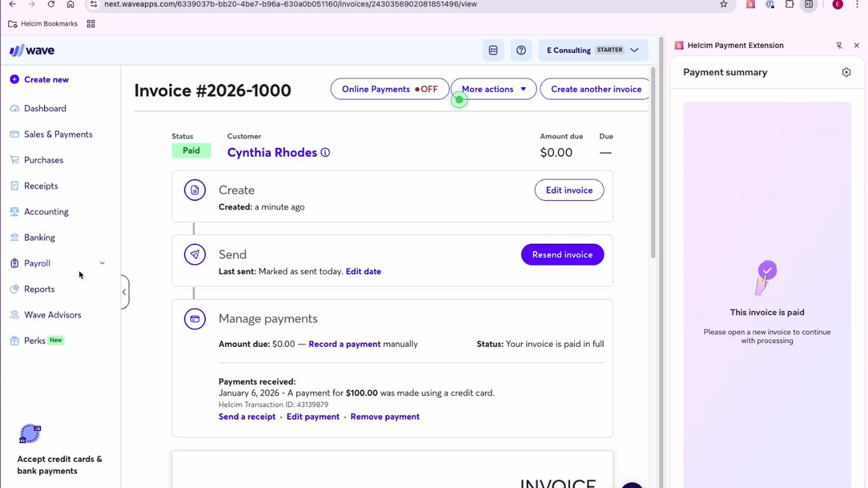The image size is (868, 488).
Task: Bookmark page with star icon
Action: click(724, 4)
